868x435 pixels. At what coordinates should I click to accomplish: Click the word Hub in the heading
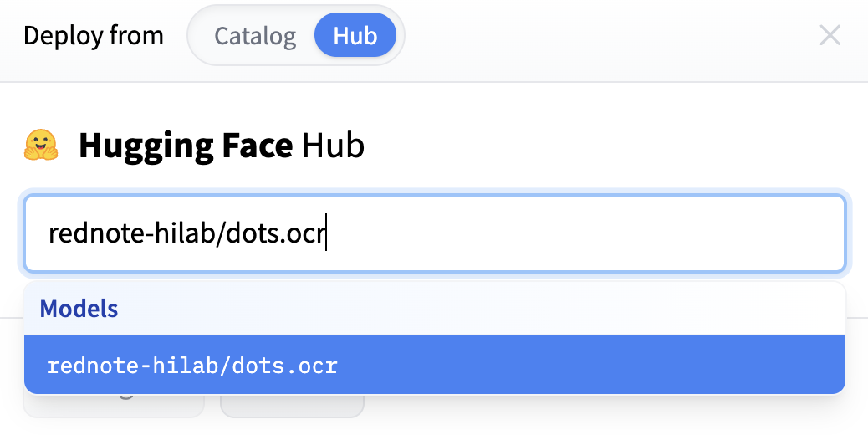click(333, 146)
